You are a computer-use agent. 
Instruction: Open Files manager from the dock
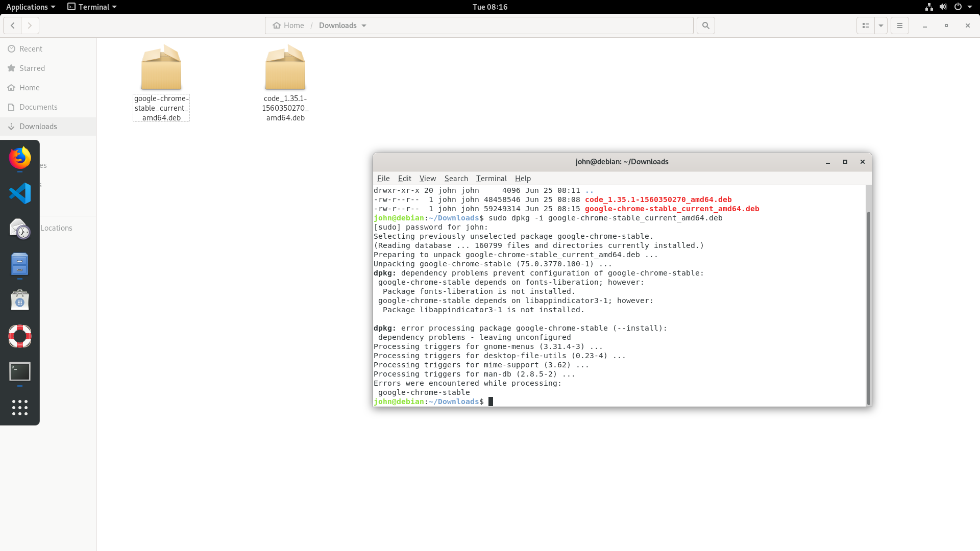pyautogui.click(x=20, y=264)
